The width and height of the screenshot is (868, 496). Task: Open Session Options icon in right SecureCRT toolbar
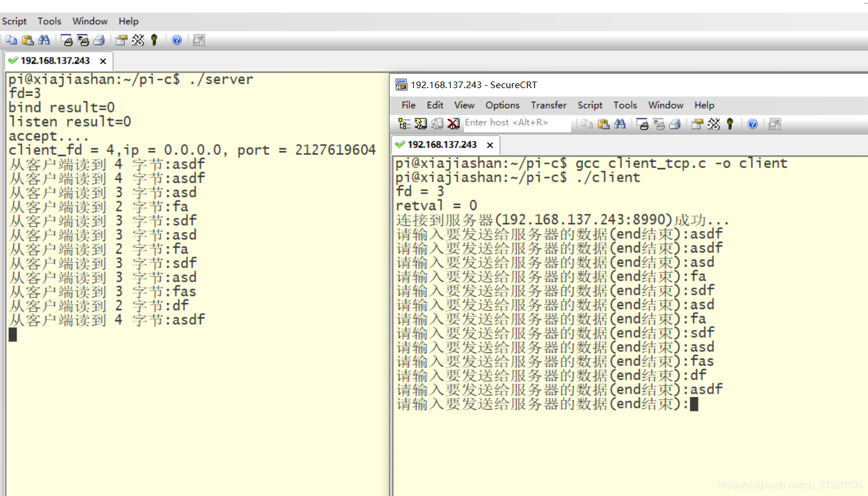click(x=697, y=124)
